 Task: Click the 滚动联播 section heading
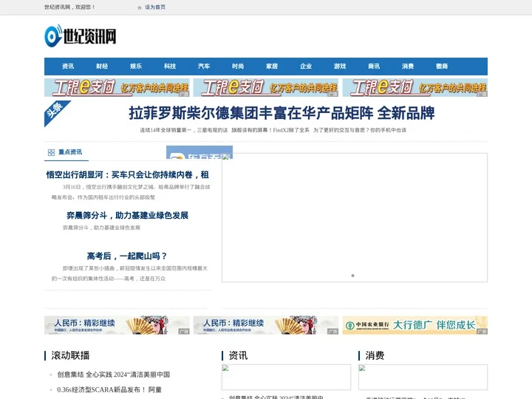click(71, 355)
